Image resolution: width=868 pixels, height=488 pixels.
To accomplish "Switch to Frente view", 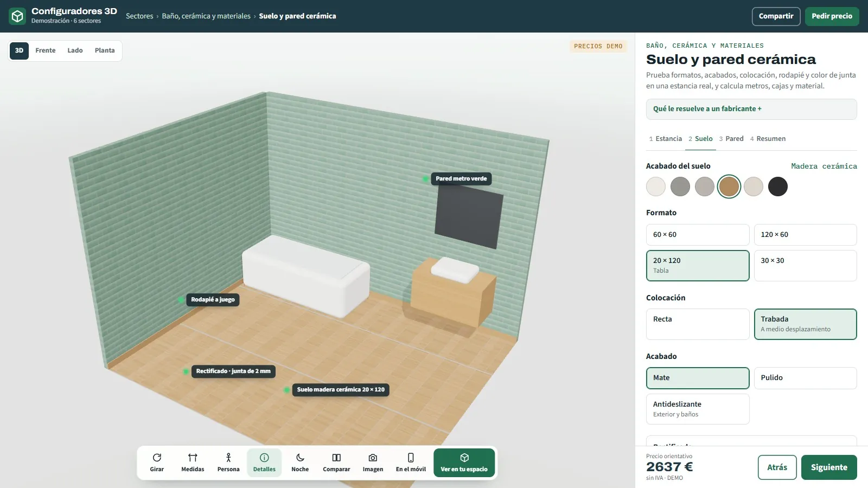I will coord(46,50).
